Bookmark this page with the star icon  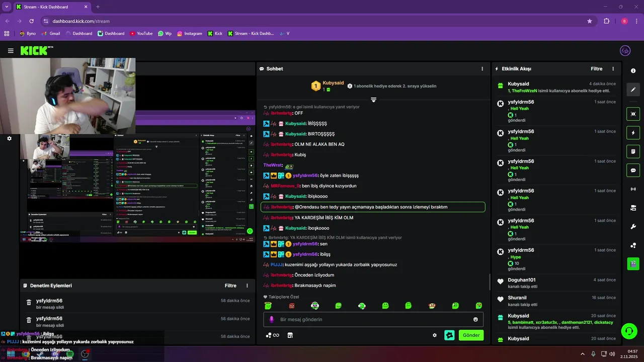pos(589,21)
